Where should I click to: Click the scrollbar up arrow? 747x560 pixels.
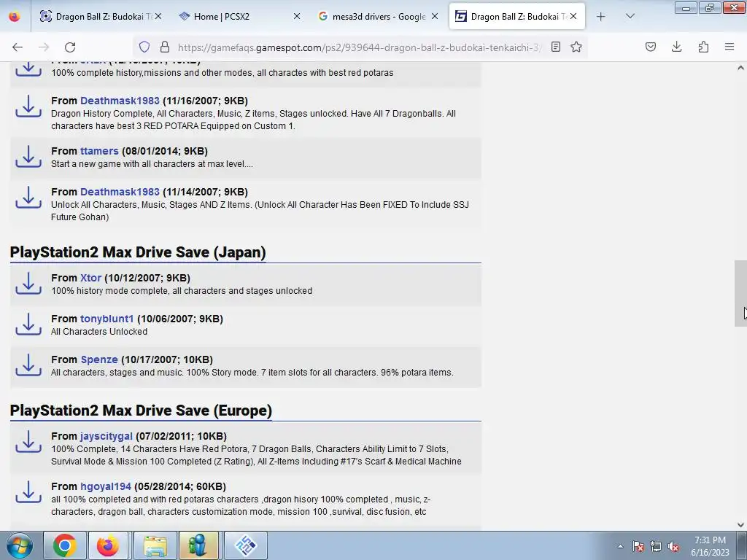(740, 68)
